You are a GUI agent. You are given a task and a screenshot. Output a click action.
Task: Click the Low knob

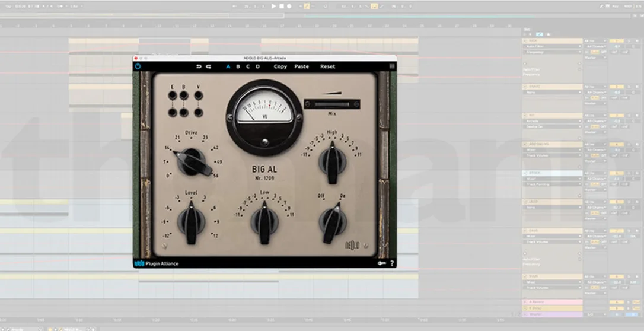[264, 222]
